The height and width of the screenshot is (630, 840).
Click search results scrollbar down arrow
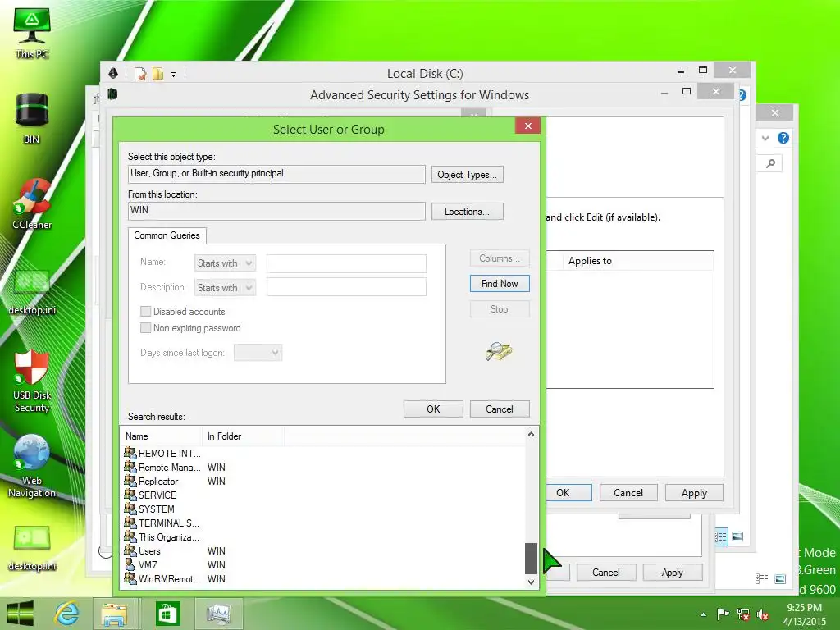[531, 582]
